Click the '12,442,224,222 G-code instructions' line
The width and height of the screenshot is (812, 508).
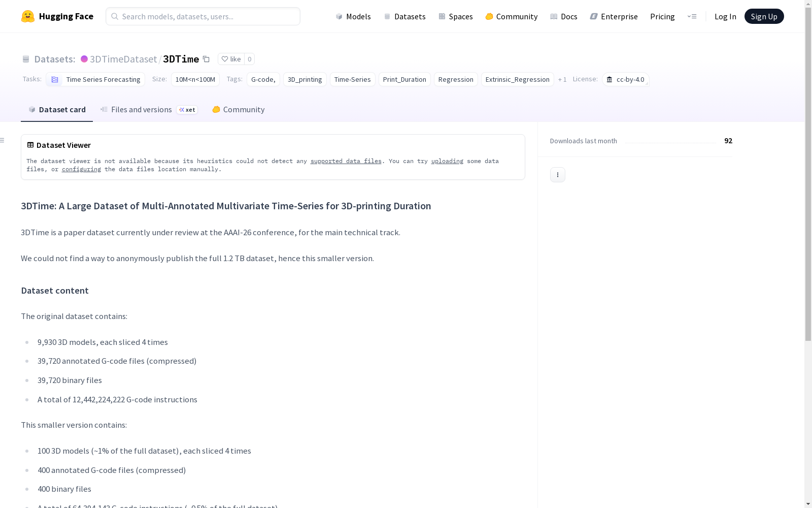[117, 400]
